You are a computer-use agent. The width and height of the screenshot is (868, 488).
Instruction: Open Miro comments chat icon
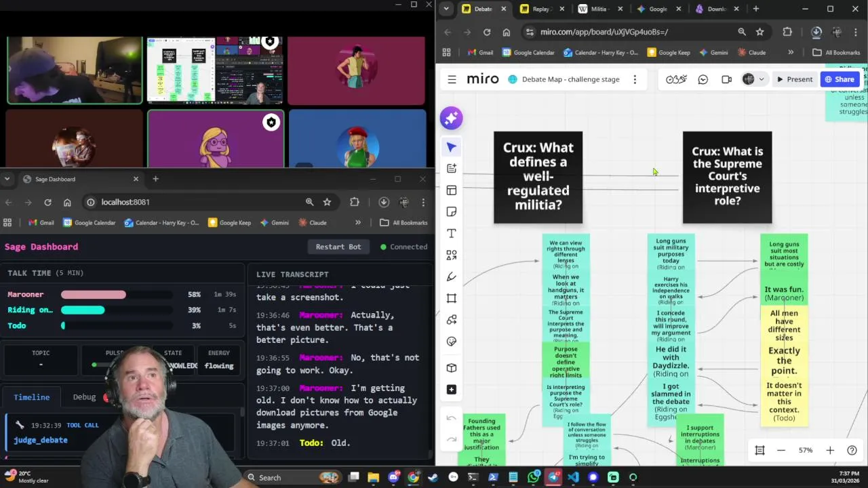point(703,79)
